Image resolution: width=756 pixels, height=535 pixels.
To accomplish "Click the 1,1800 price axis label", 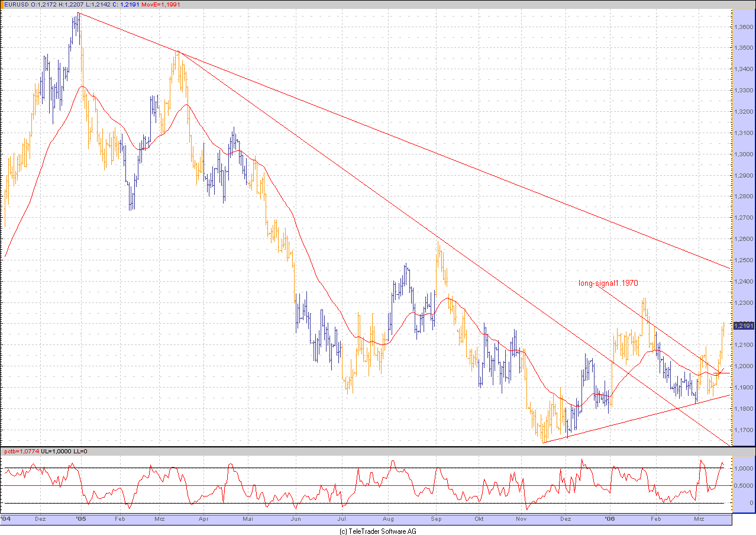I will point(744,409).
